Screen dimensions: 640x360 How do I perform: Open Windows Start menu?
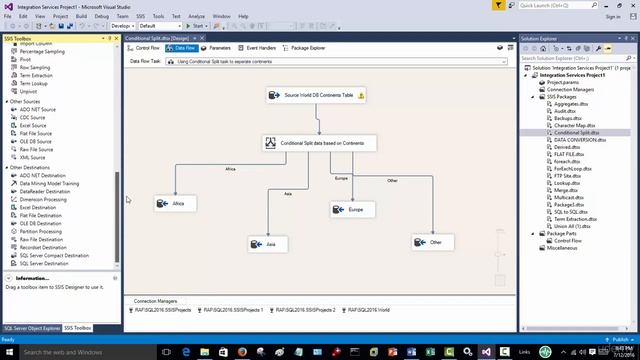tap(9, 352)
